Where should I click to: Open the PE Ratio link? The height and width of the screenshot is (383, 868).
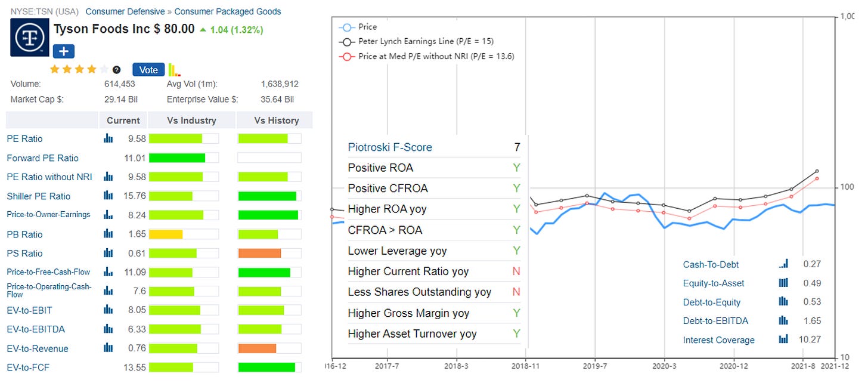click(x=24, y=138)
